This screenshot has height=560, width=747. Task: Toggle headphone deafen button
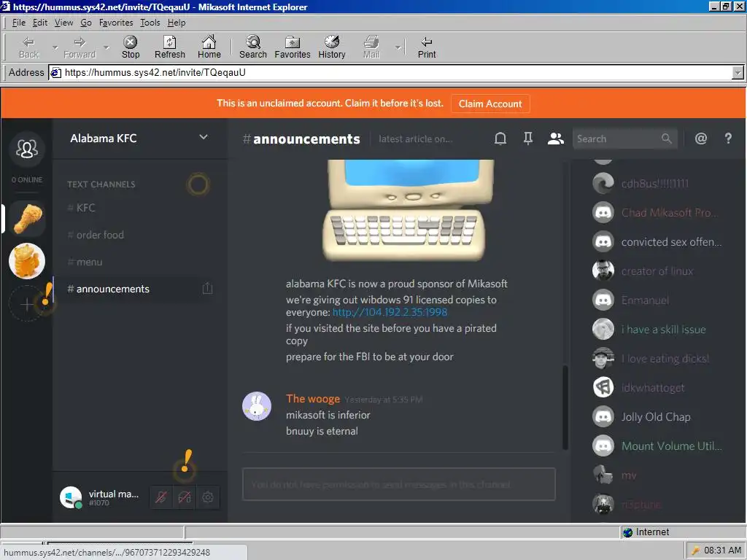click(185, 497)
